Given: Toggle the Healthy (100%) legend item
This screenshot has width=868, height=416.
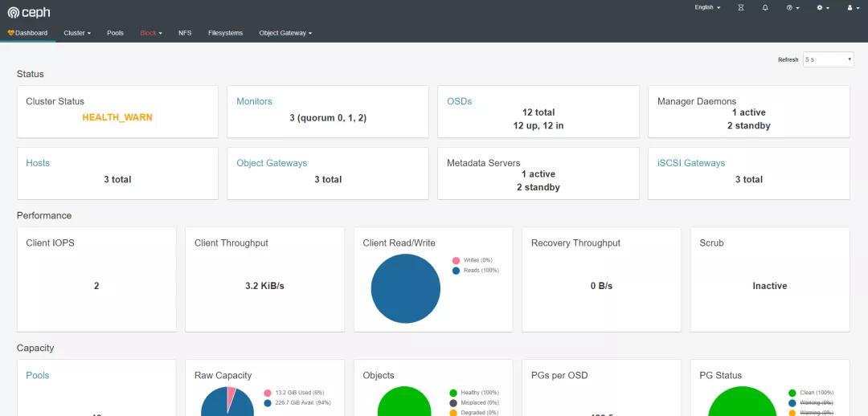Looking at the screenshot, I should [x=474, y=393].
